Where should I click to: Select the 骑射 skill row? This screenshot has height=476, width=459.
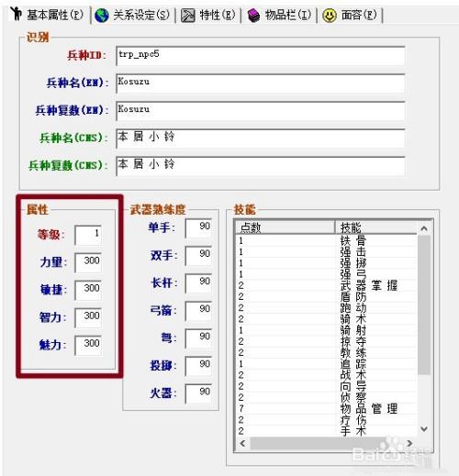click(326, 330)
